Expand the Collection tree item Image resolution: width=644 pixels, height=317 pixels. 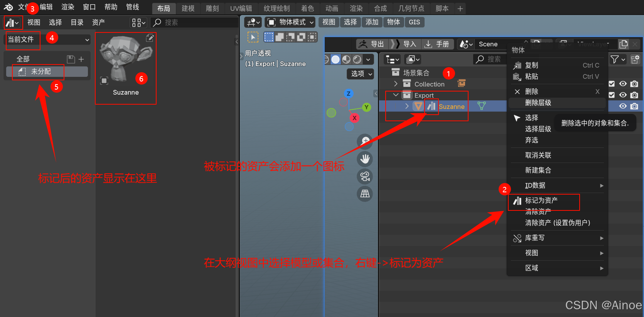pyautogui.click(x=396, y=84)
